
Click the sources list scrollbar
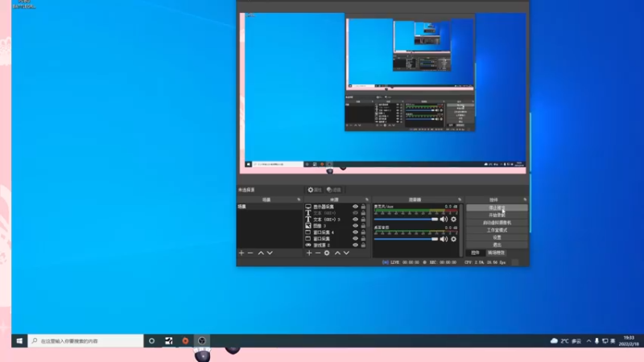tap(368, 215)
